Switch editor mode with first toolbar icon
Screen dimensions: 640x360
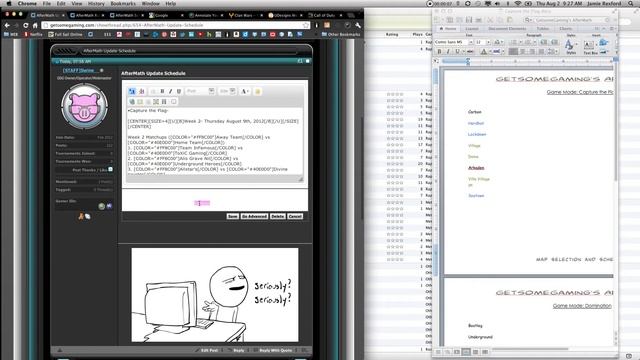[132, 91]
